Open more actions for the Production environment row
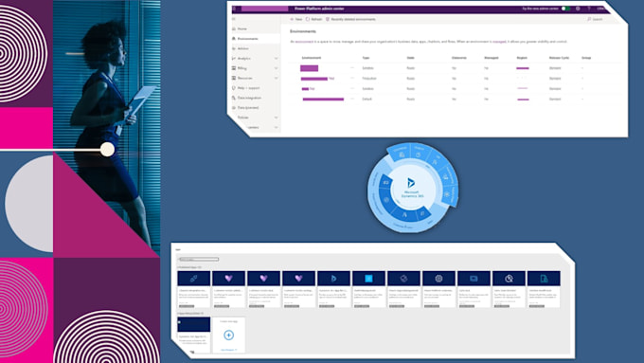Image resolution: width=644 pixels, height=363 pixels. click(x=352, y=78)
